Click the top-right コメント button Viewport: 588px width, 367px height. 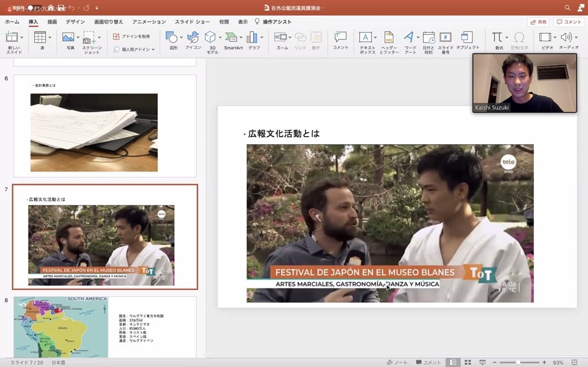point(569,22)
